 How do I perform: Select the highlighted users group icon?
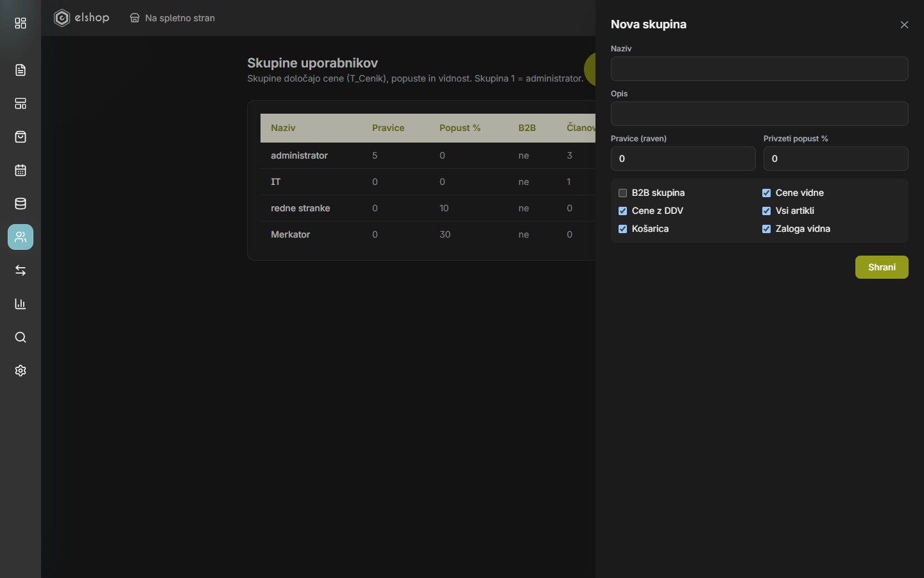(21, 237)
